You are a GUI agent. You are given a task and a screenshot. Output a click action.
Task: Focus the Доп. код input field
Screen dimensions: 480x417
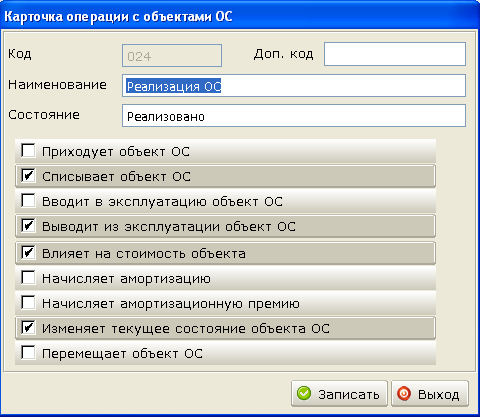(395, 54)
